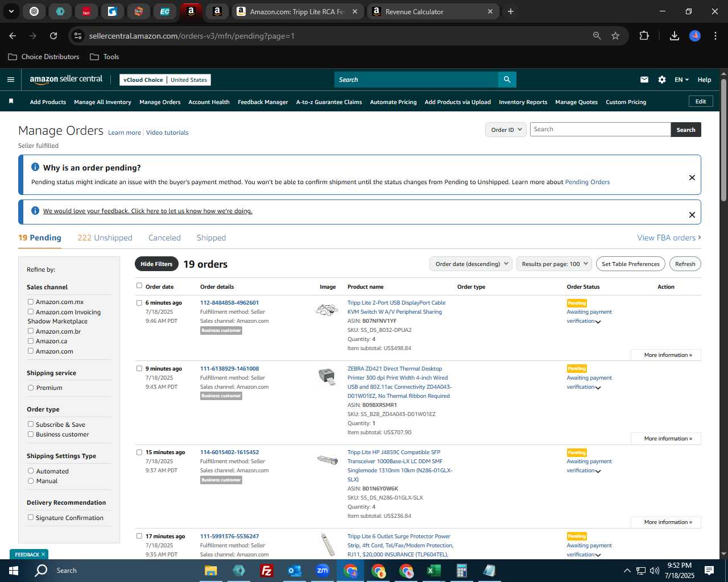Screen dimensions: 728x582
Task: Check the Amazon.com sales channel filter
Action: 31,351
